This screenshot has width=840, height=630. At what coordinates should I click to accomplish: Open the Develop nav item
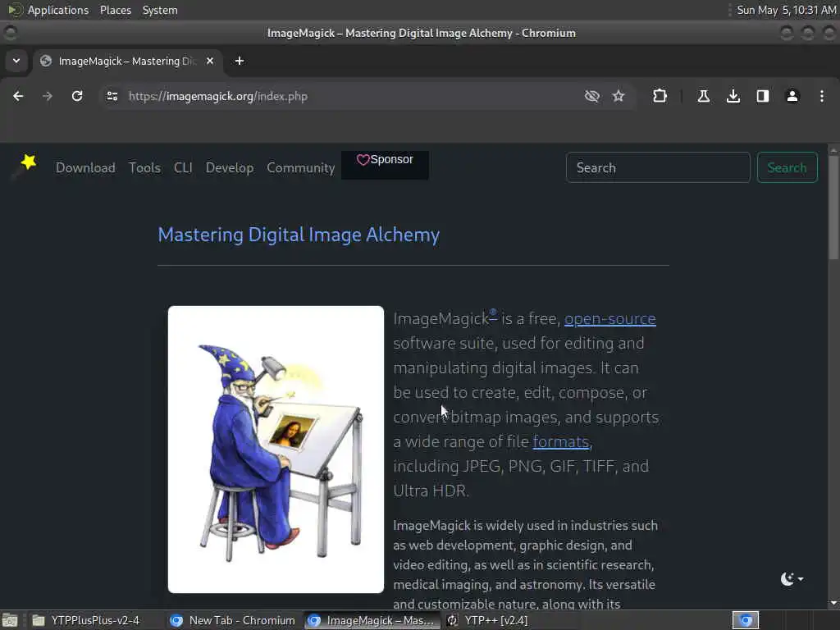[230, 167]
